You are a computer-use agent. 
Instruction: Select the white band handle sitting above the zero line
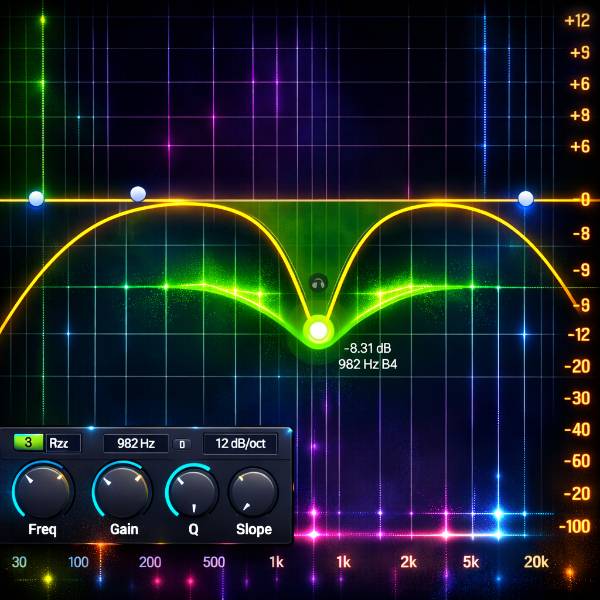(138, 194)
